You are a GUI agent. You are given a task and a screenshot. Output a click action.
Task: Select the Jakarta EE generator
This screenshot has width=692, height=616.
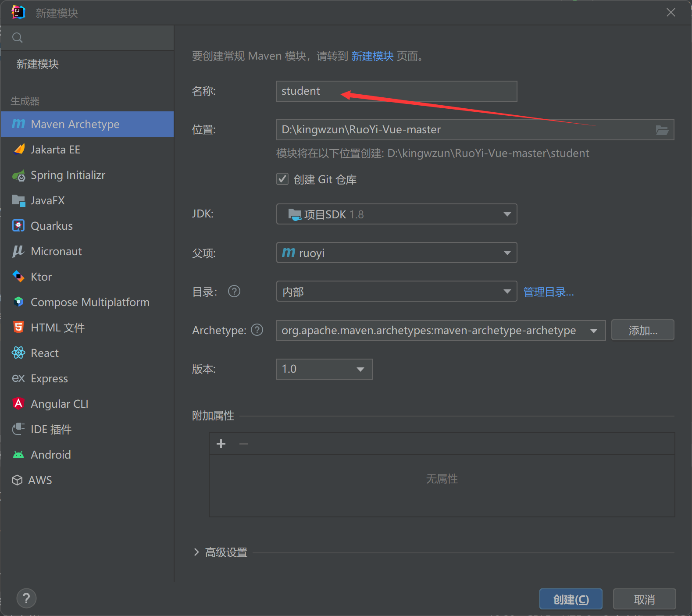[x=88, y=150]
